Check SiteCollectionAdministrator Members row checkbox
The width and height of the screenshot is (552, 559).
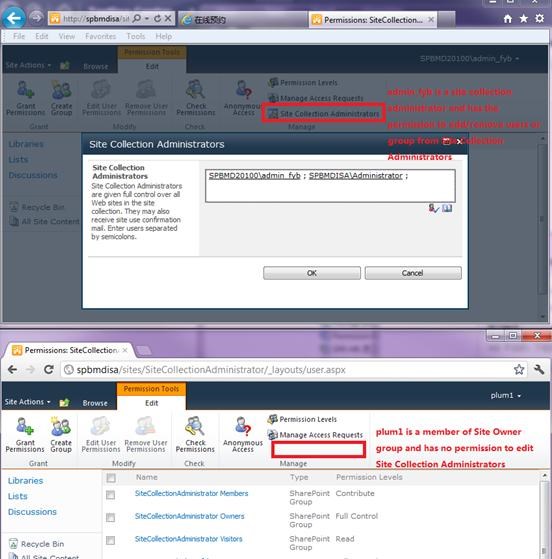point(111,495)
